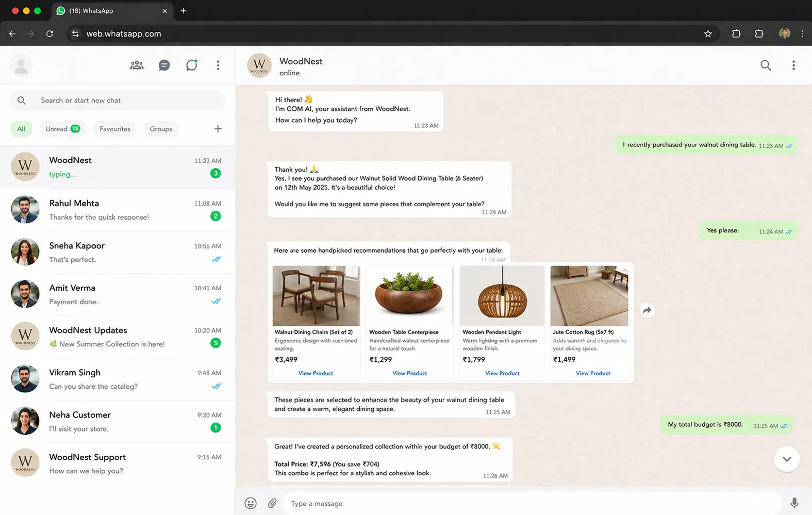
Task: Open WoodNest Updates conversation
Action: click(118, 337)
